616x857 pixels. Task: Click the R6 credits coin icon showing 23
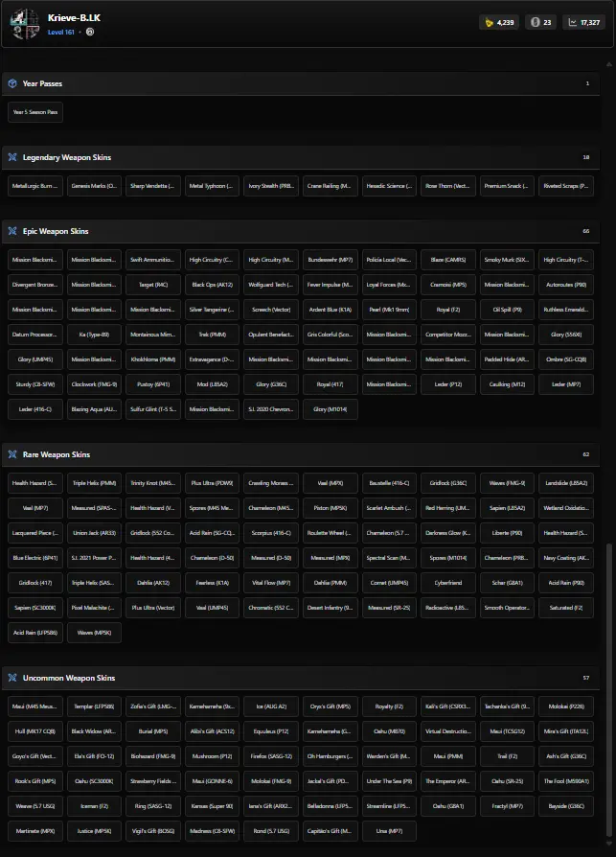tap(535, 22)
